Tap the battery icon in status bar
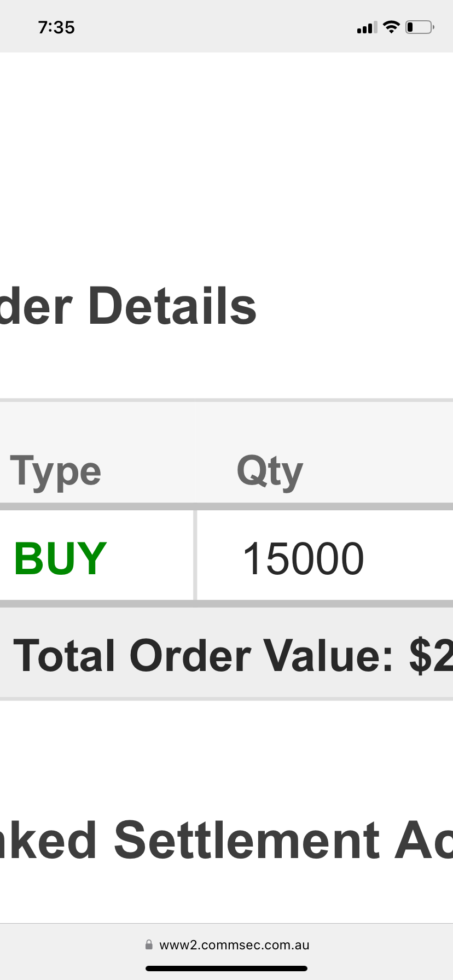 click(420, 27)
